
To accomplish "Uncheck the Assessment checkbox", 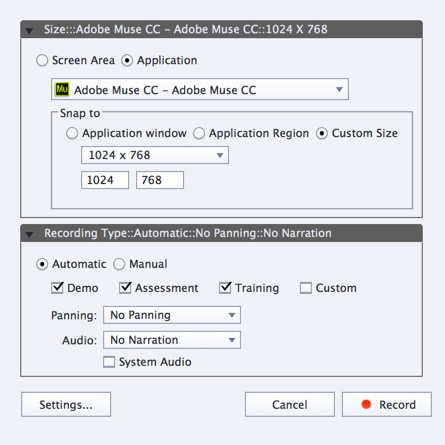I will 125,288.
